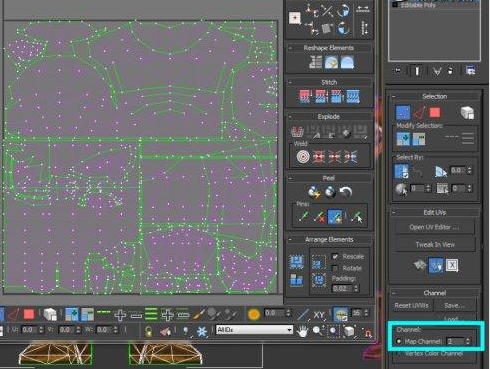
Task: Click the Padding value field
Action: [342, 288]
